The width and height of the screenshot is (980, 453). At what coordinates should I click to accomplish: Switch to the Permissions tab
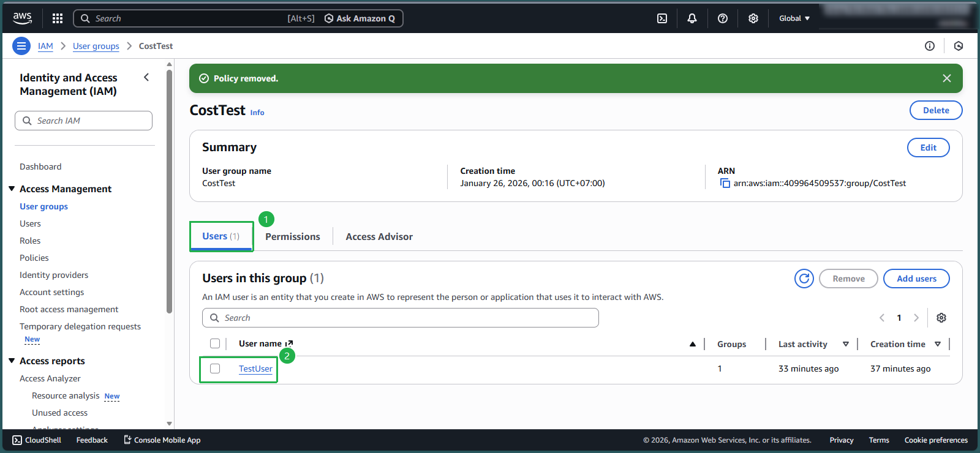point(293,236)
